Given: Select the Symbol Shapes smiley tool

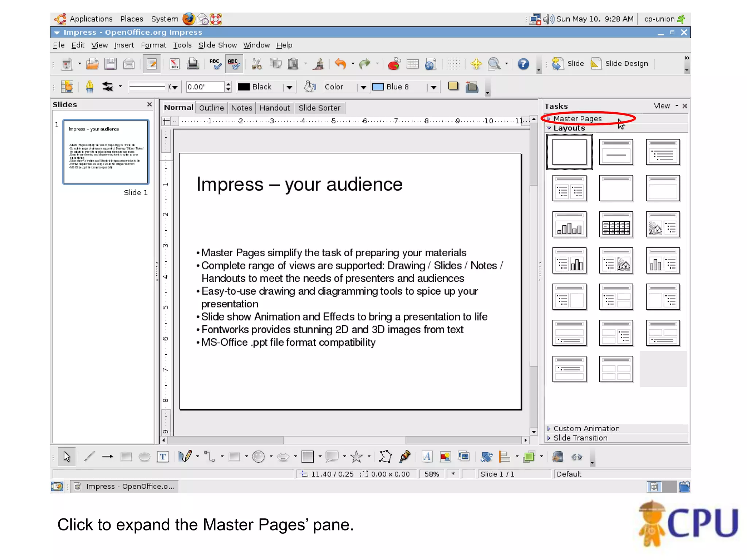Looking at the screenshot, I should click(259, 456).
